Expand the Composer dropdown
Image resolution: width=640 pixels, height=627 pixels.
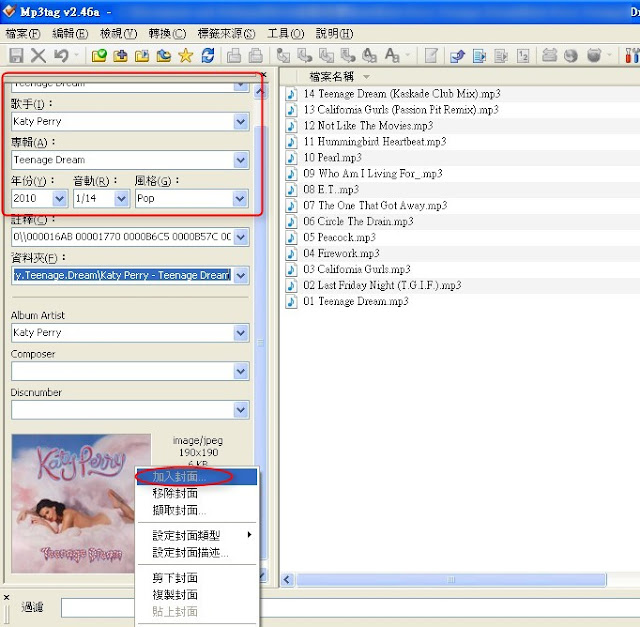tap(241, 371)
